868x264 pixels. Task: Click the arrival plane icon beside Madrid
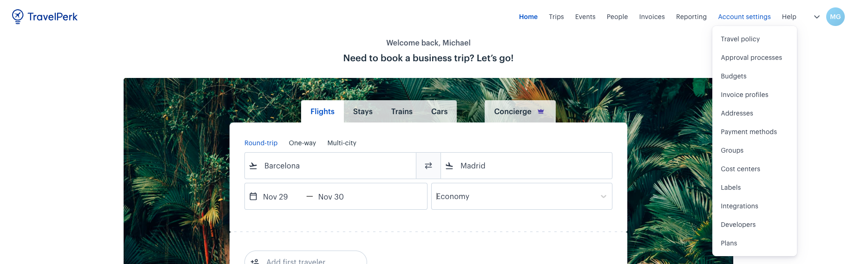[x=449, y=166]
